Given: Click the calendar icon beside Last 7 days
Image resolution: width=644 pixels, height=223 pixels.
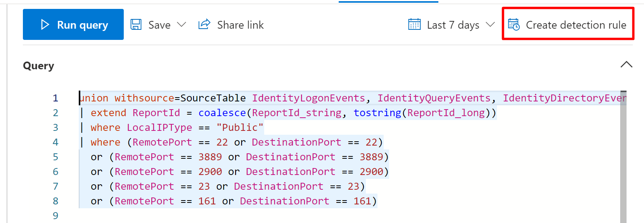Looking at the screenshot, I should pyautogui.click(x=414, y=25).
